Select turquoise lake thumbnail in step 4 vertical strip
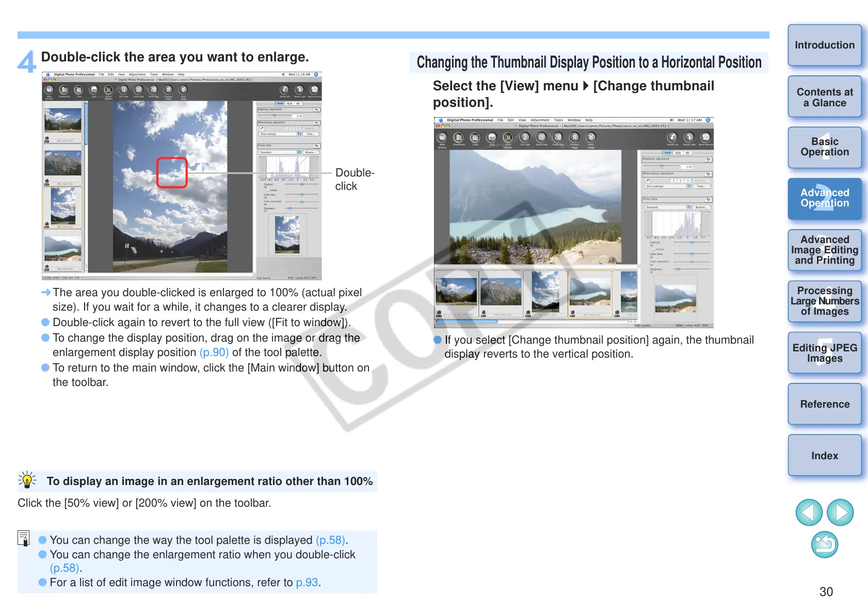The width and height of the screenshot is (868, 614). pyautogui.click(x=63, y=250)
